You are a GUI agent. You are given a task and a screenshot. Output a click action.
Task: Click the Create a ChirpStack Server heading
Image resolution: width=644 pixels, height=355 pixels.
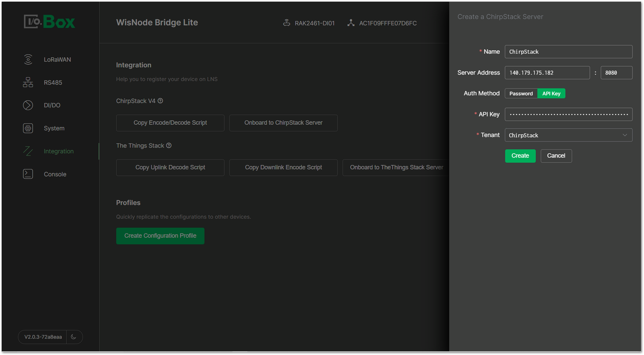(500, 17)
